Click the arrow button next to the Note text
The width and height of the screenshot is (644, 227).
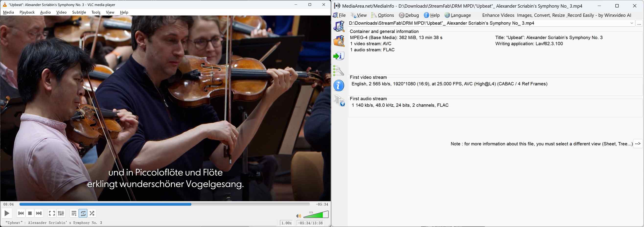(638, 144)
